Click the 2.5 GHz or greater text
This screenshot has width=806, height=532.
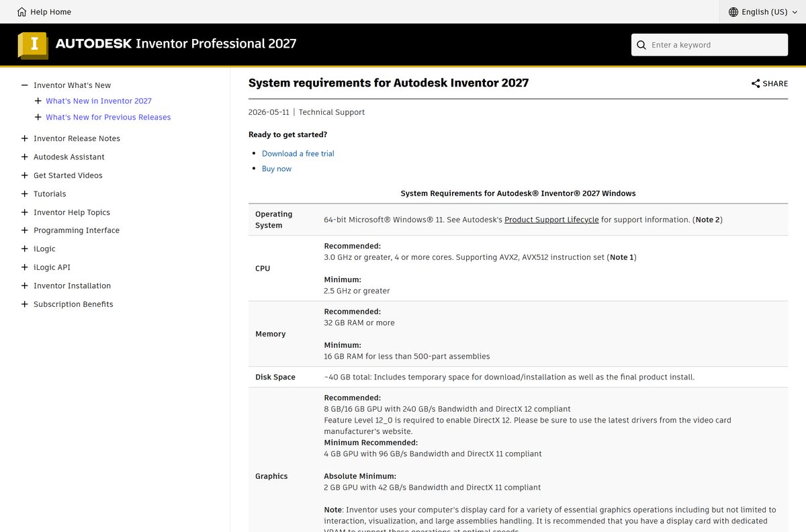point(357,291)
